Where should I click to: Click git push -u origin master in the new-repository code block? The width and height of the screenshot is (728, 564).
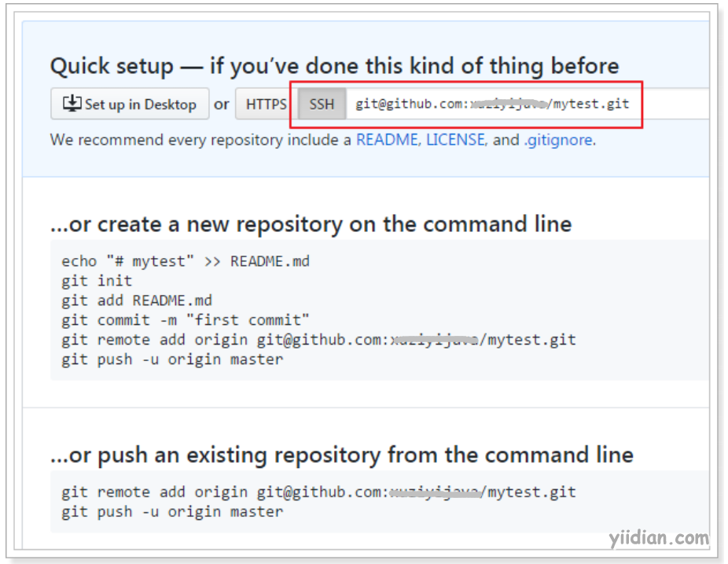[172, 359]
